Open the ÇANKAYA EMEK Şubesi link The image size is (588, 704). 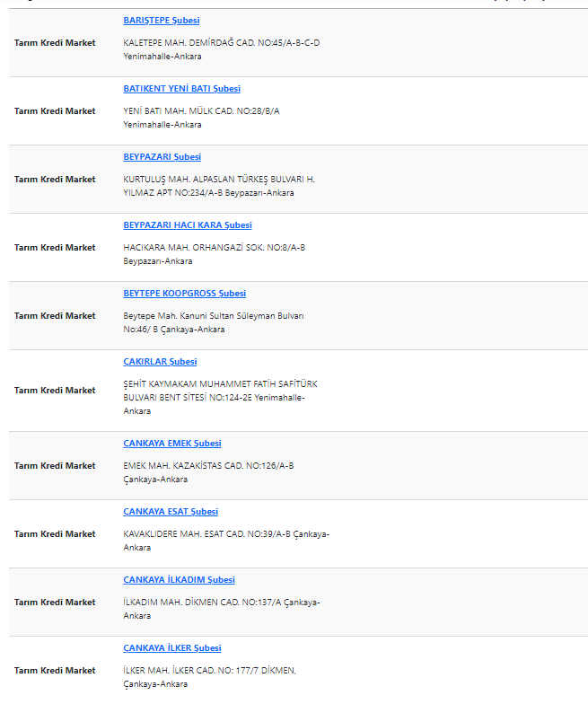click(x=172, y=444)
